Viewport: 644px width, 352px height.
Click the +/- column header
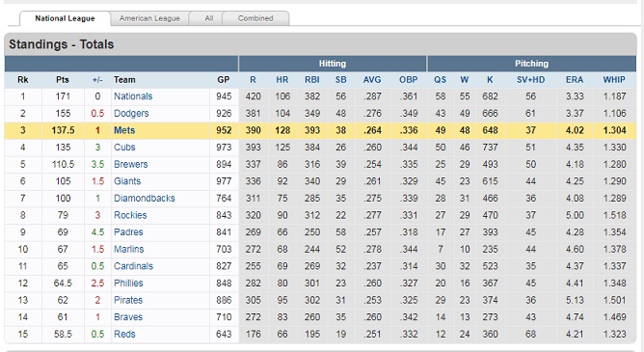(97, 80)
